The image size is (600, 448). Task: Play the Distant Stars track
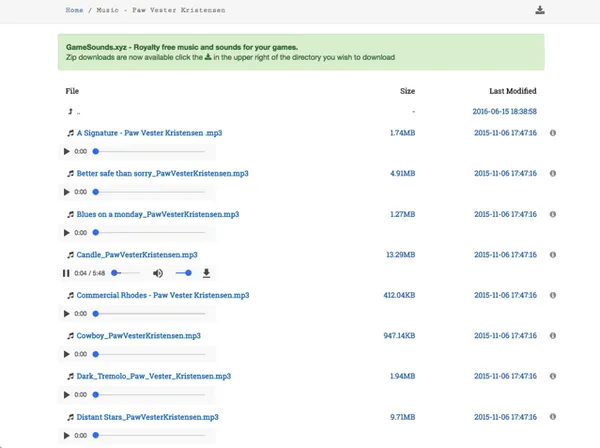click(x=67, y=436)
